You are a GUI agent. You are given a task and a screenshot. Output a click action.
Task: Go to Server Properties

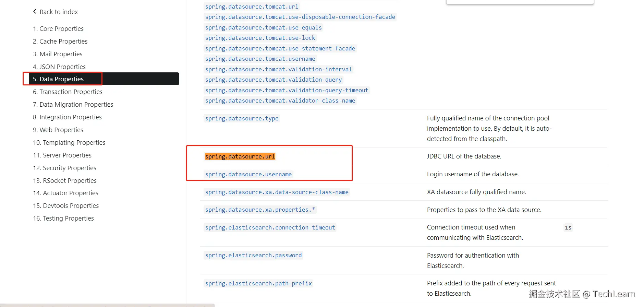pos(62,155)
